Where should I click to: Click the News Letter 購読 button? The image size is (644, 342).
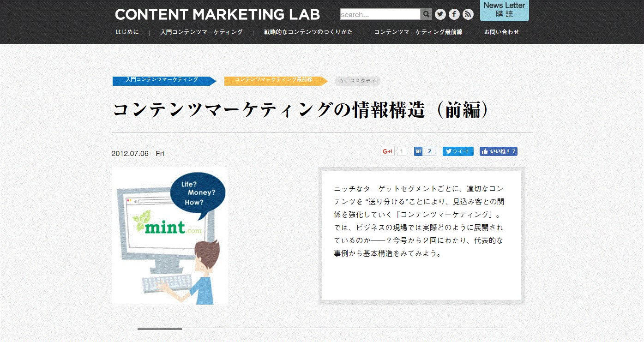pyautogui.click(x=504, y=10)
